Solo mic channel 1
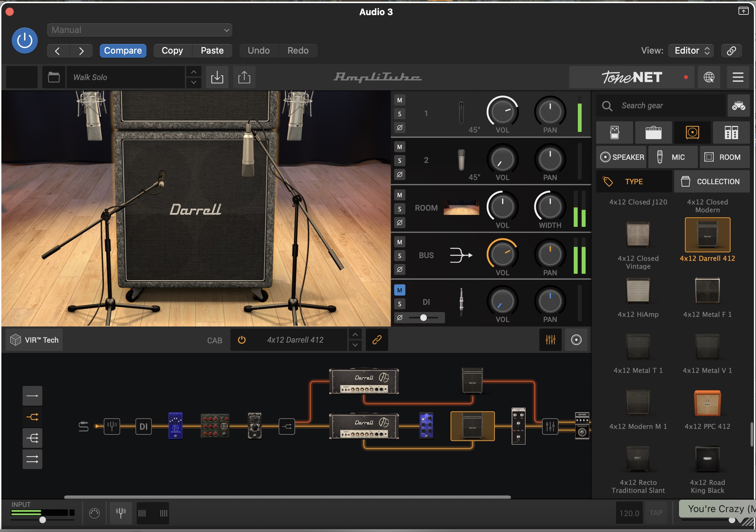The image size is (756, 532). pyautogui.click(x=400, y=114)
